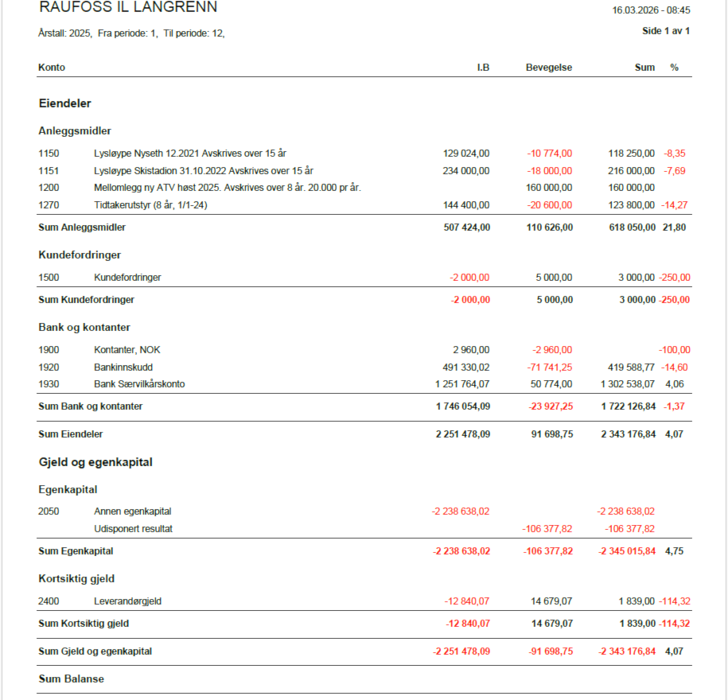Click the Udisponert resultat line
The height and width of the screenshot is (700, 728).
[133, 529]
